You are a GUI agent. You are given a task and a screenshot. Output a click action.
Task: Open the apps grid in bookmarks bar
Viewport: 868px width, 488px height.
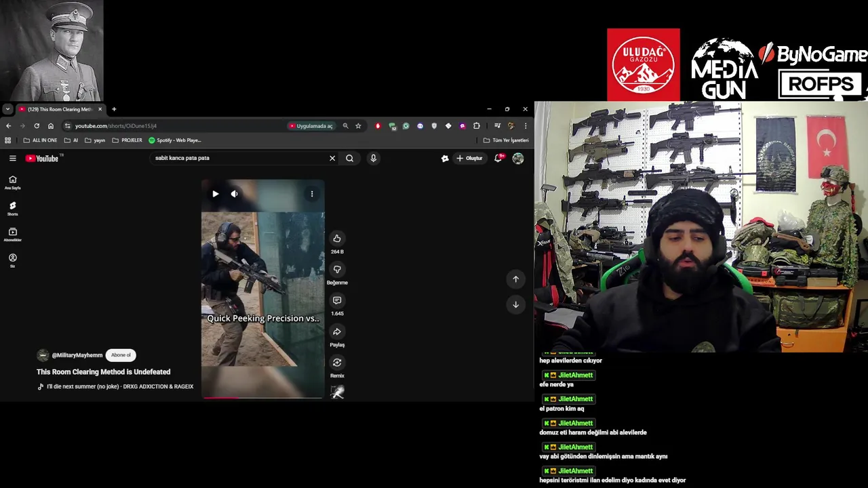8,140
